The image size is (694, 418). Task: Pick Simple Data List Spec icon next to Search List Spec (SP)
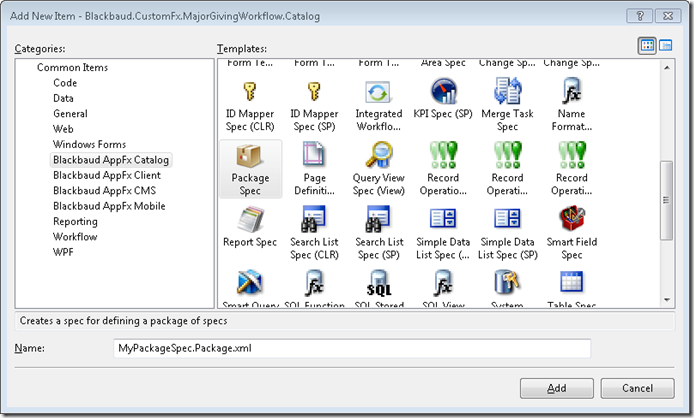pyautogui.click(x=443, y=219)
